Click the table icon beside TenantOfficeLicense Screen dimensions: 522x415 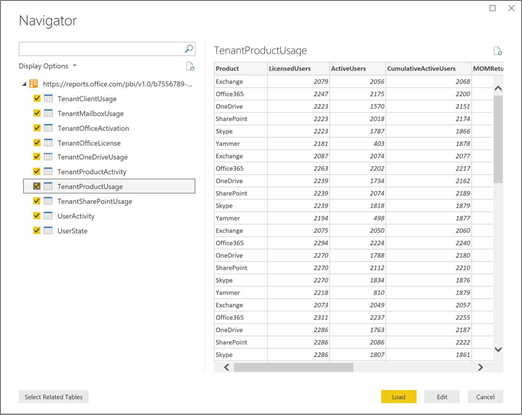(48, 143)
